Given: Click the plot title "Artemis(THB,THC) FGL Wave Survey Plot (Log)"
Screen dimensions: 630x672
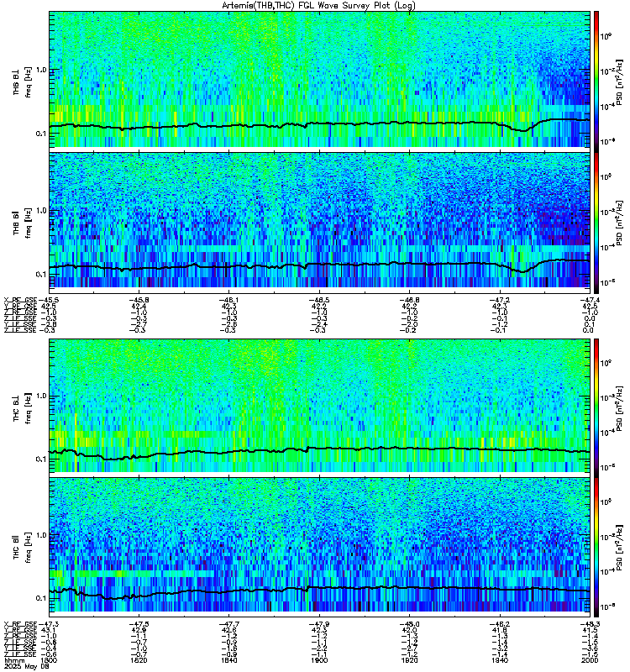Looking at the screenshot, I should 318,5.
